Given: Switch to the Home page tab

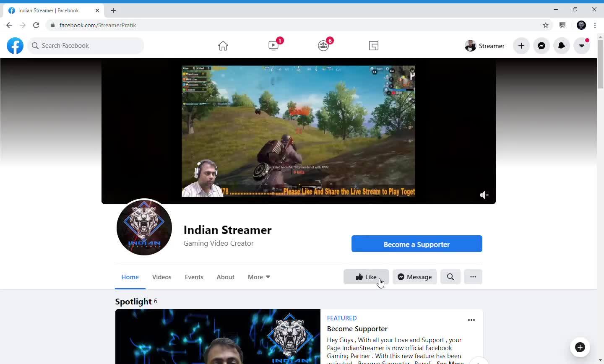Looking at the screenshot, I should coord(130,277).
